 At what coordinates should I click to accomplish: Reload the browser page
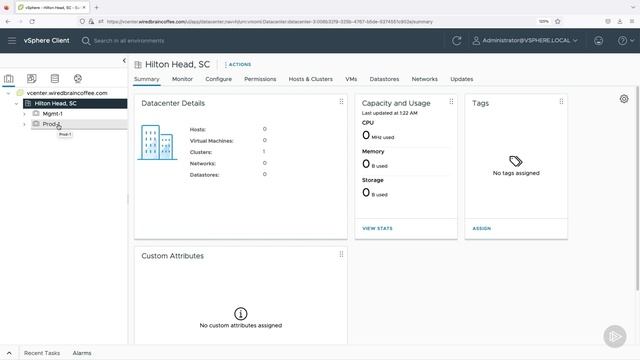coord(32,21)
